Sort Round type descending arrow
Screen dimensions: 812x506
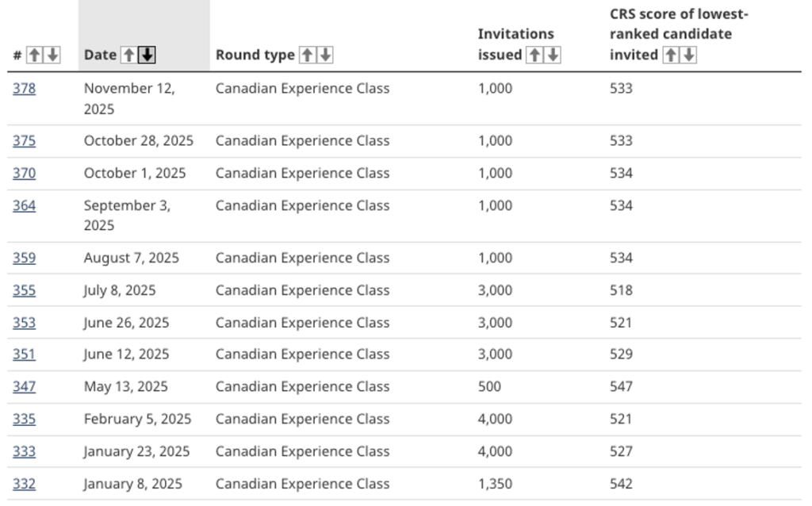[x=325, y=56]
